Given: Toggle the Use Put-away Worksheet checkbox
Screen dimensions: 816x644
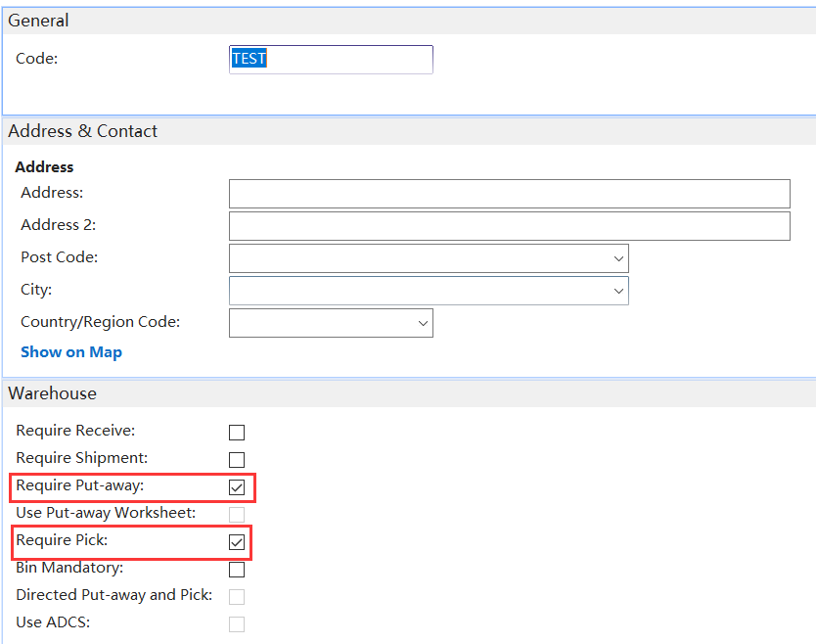Looking at the screenshot, I should 237,515.
